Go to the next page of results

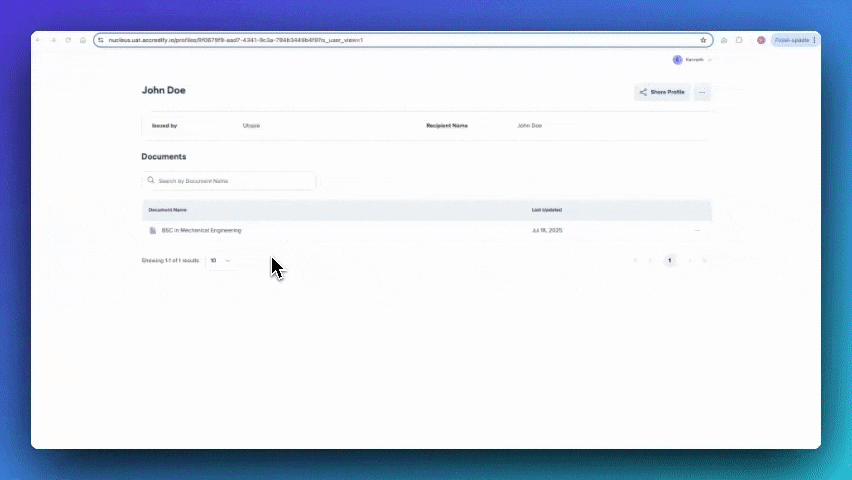tap(690, 261)
